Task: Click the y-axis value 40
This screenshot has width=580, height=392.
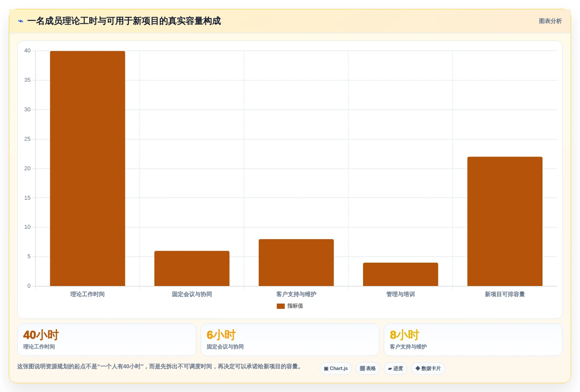Action: [28, 51]
